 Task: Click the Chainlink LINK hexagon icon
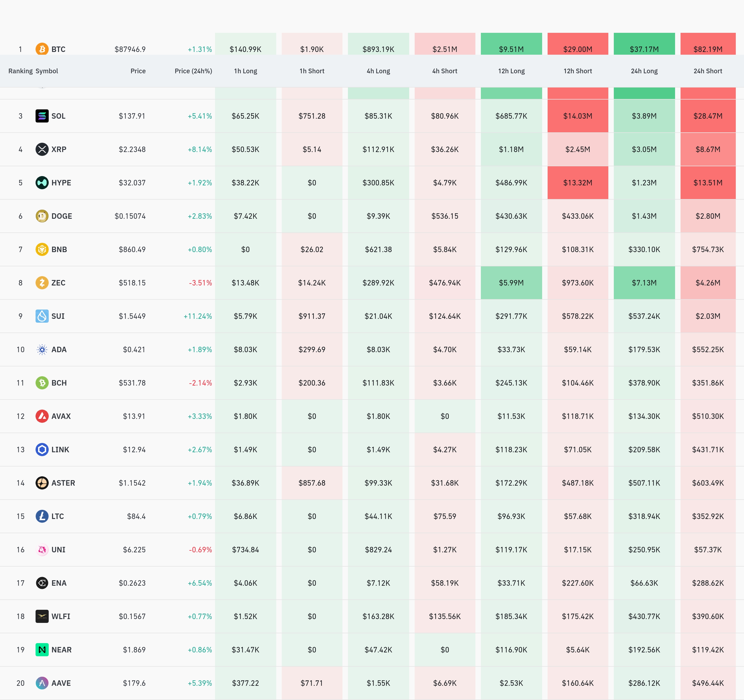coord(42,449)
